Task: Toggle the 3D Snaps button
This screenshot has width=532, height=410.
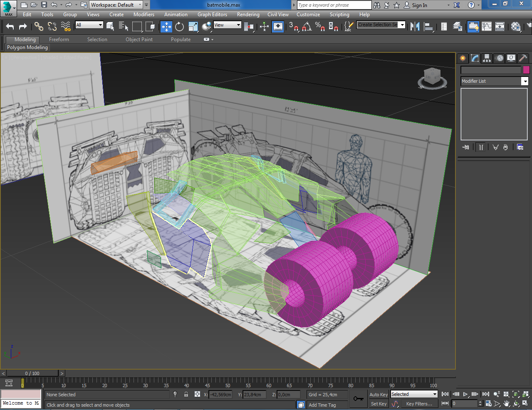Action: (294, 27)
